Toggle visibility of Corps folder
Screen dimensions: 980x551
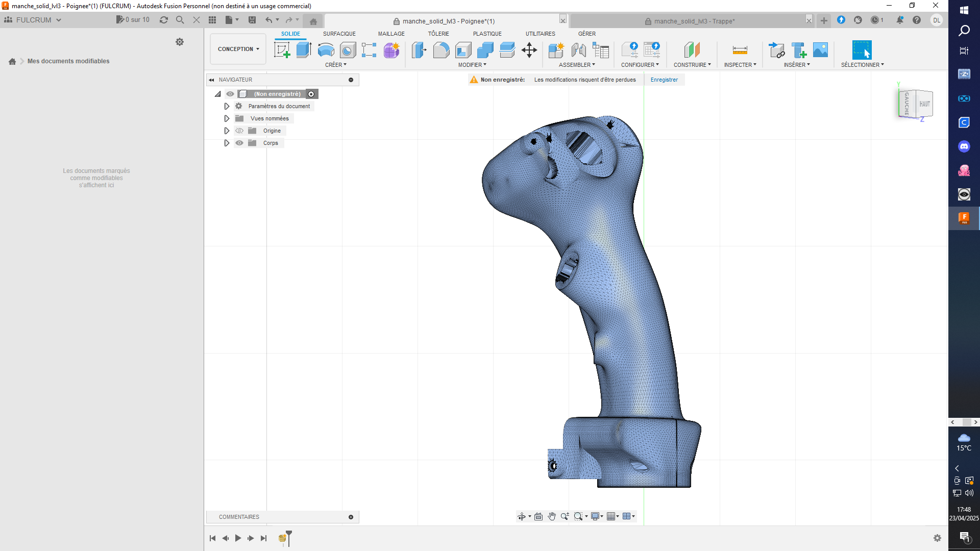coord(239,143)
